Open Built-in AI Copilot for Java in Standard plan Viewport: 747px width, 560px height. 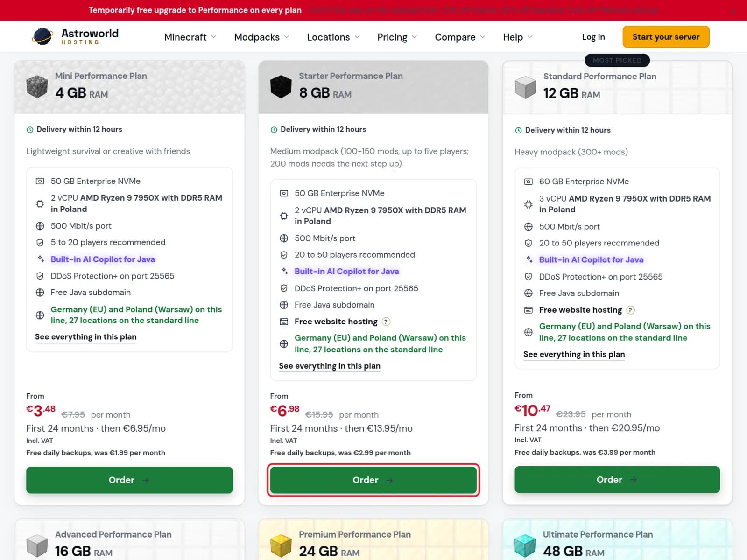591,260
